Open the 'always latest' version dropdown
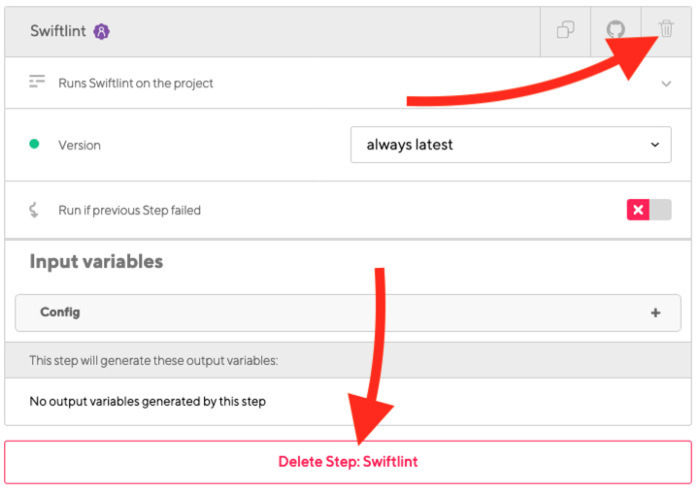The width and height of the screenshot is (700, 493). 511,145
